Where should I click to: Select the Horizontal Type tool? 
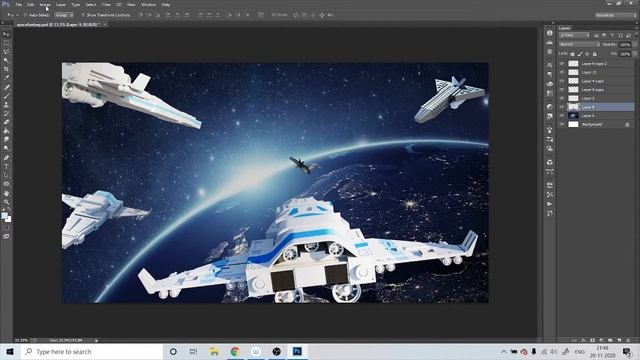tap(6, 166)
